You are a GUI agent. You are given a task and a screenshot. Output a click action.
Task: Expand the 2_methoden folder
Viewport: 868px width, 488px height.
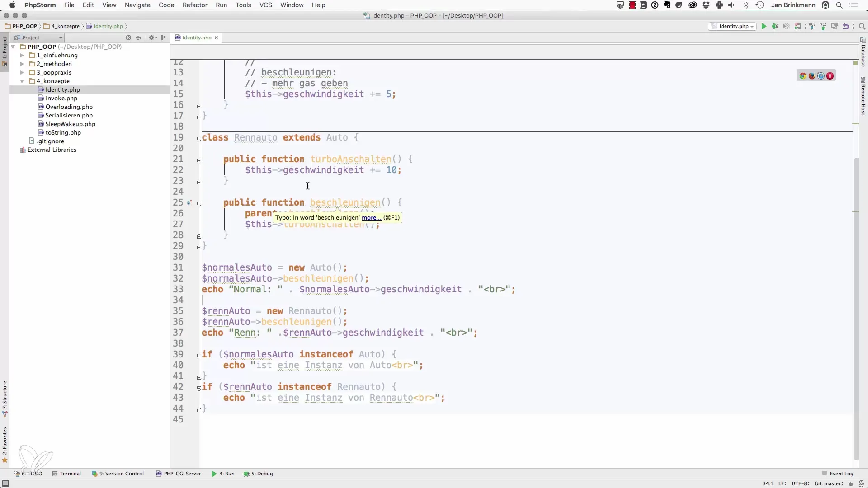22,64
